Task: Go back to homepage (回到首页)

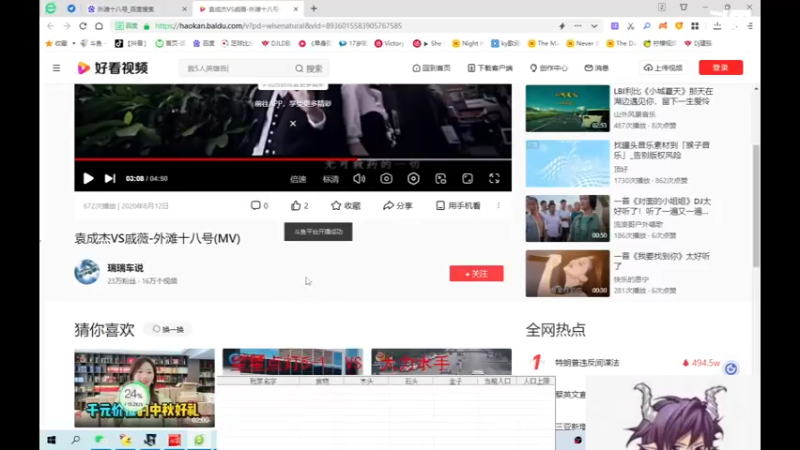Action: click(x=432, y=68)
